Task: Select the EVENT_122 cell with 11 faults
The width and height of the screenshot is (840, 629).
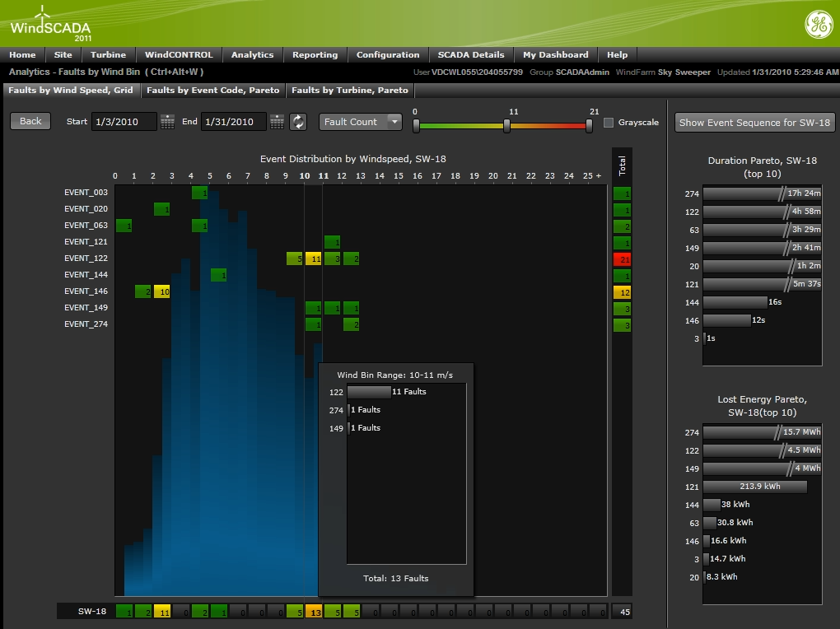Action: (314, 259)
